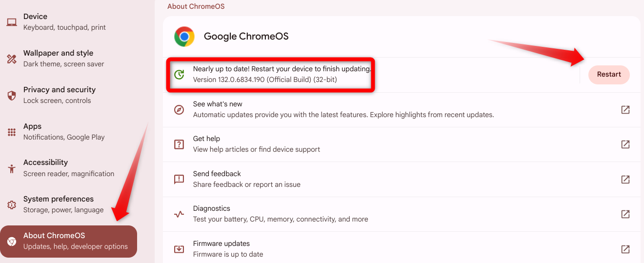Open Send feedback external link icon
The width and height of the screenshot is (644, 263).
pyautogui.click(x=625, y=179)
